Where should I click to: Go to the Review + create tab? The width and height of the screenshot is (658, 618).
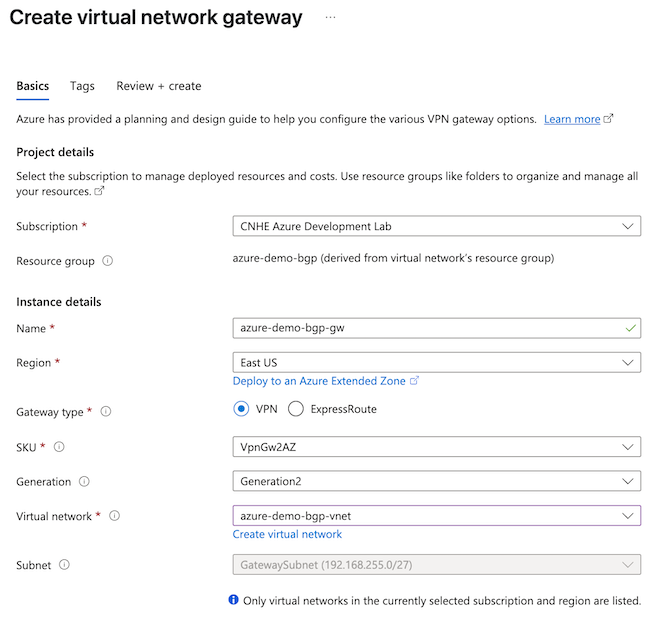pos(159,86)
